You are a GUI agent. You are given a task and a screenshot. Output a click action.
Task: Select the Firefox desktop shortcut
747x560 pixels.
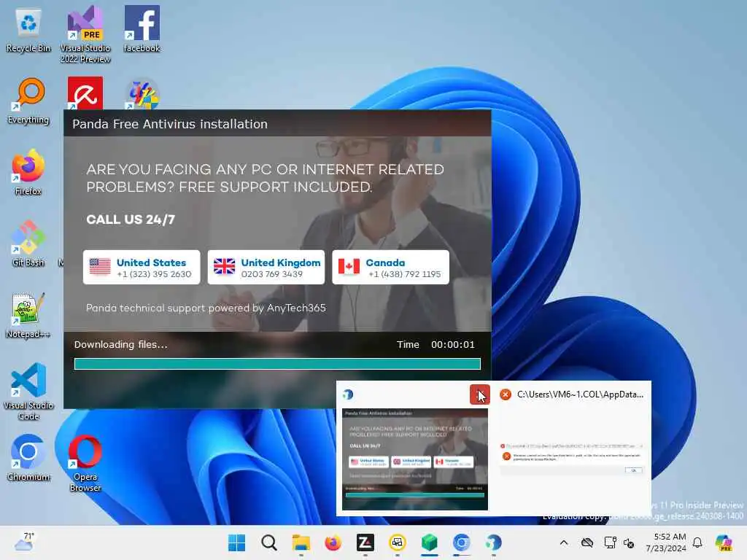[28, 173]
